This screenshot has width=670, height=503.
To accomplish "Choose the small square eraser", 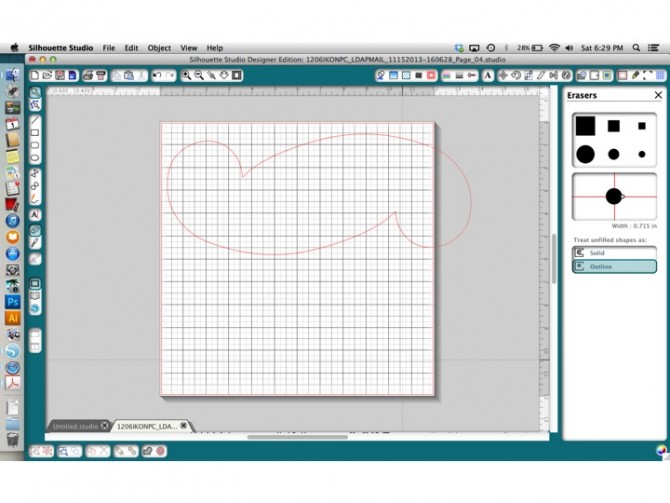I will (x=642, y=126).
